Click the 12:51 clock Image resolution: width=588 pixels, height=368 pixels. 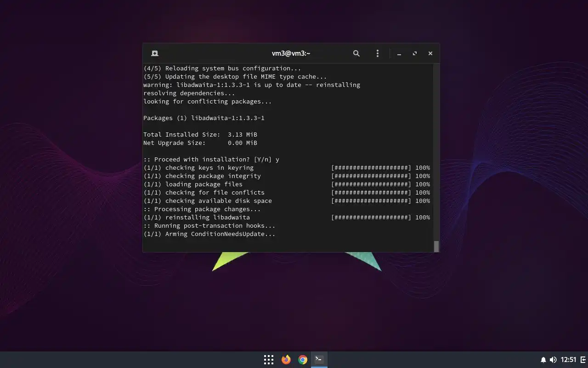click(x=569, y=360)
